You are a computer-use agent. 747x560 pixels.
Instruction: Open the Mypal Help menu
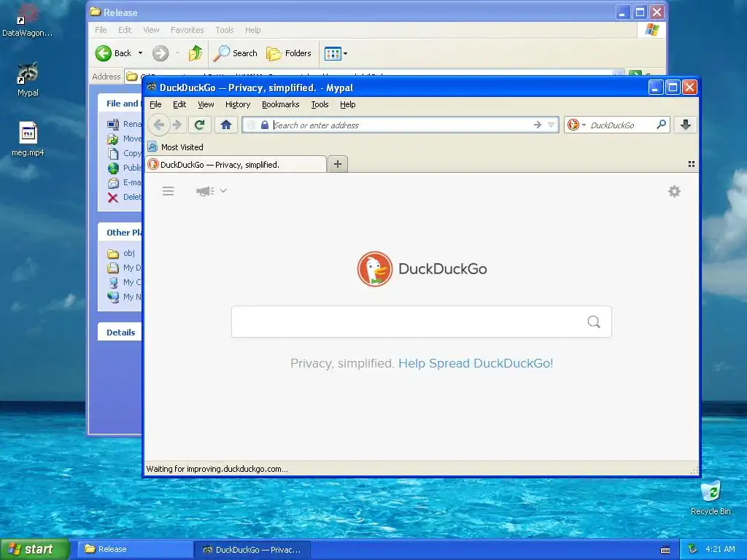[348, 104]
